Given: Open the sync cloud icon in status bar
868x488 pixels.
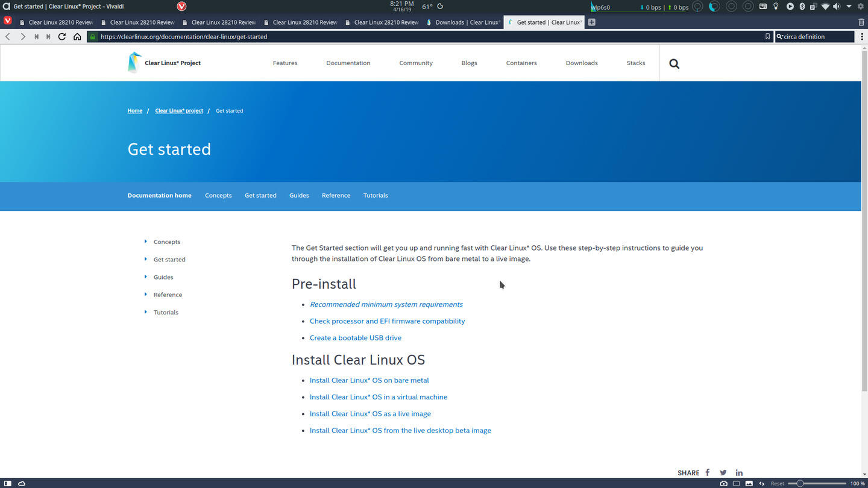Looking at the screenshot, I should 22,483.
